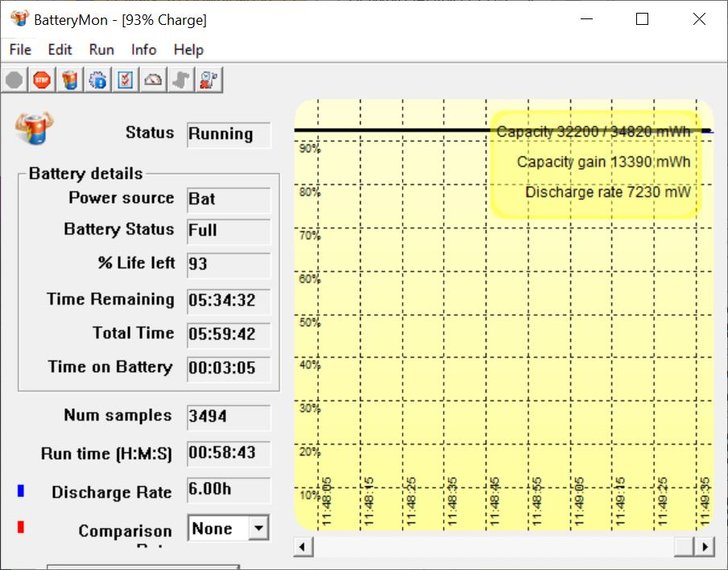The width and height of the screenshot is (728, 570).
Task: Click the Num samples value 3494
Action: tap(208, 416)
